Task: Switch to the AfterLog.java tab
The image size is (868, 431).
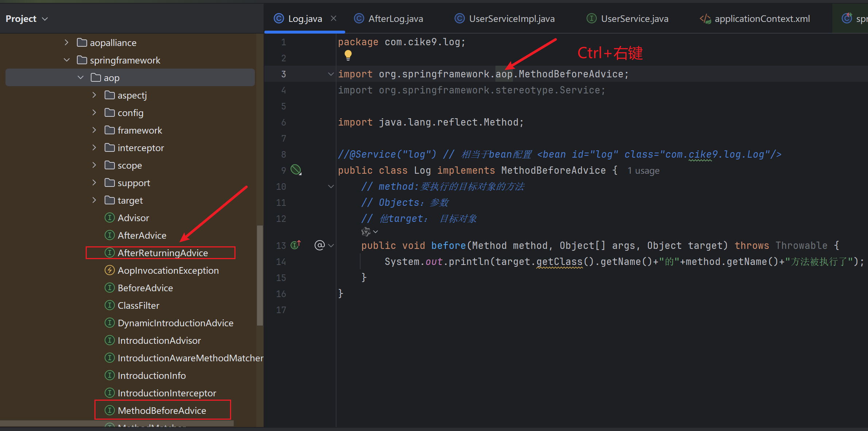Action: click(389, 19)
